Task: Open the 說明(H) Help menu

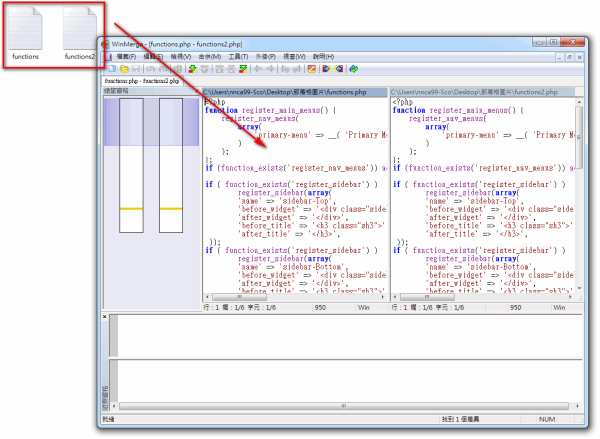Action: tap(323, 56)
